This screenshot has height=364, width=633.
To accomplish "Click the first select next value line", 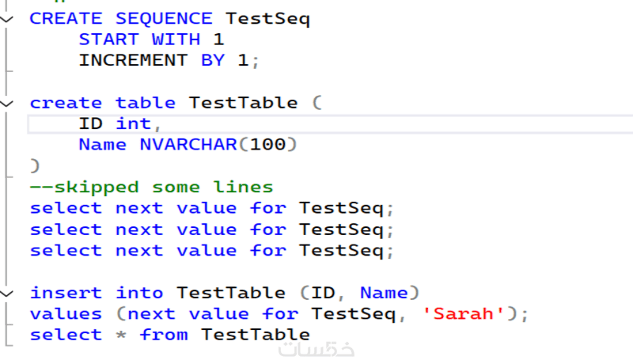I will pyautogui.click(x=211, y=208).
